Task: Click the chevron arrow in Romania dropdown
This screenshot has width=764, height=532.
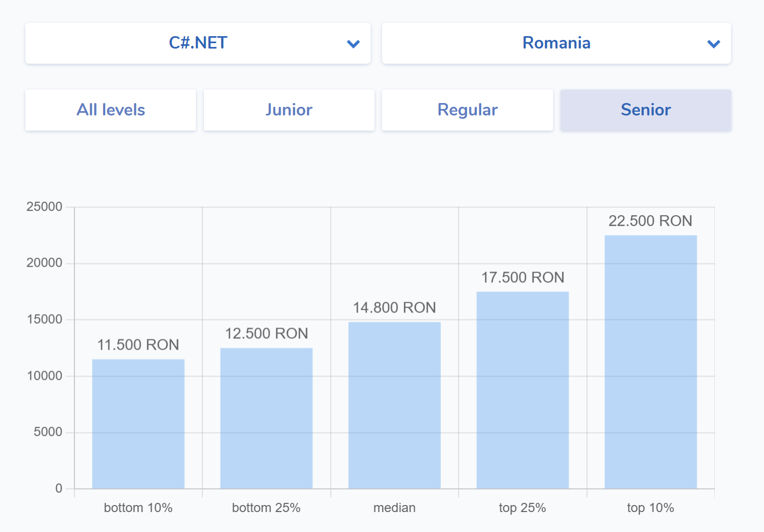Action: 713,44
